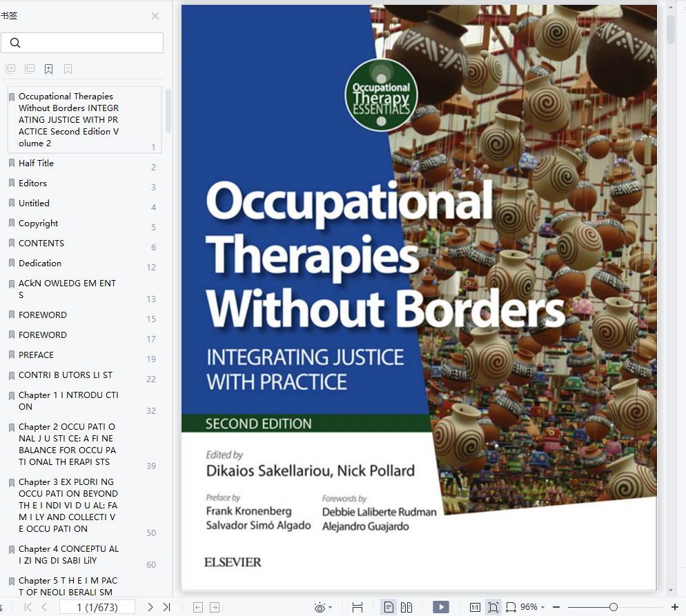Click the document scroll down arrow
Screen dimensions: 686x616
coord(671,590)
